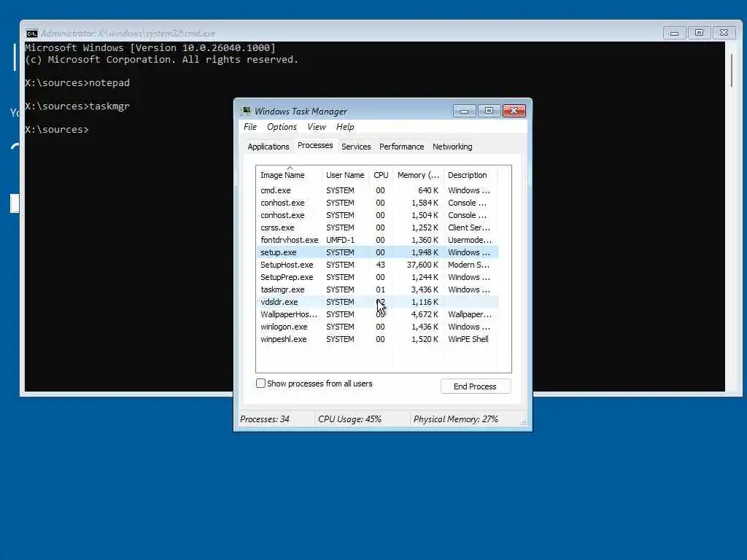This screenshot has height=560, width=747.
Task: Select the SetupHost.exe process
Action: coord(377,265)
